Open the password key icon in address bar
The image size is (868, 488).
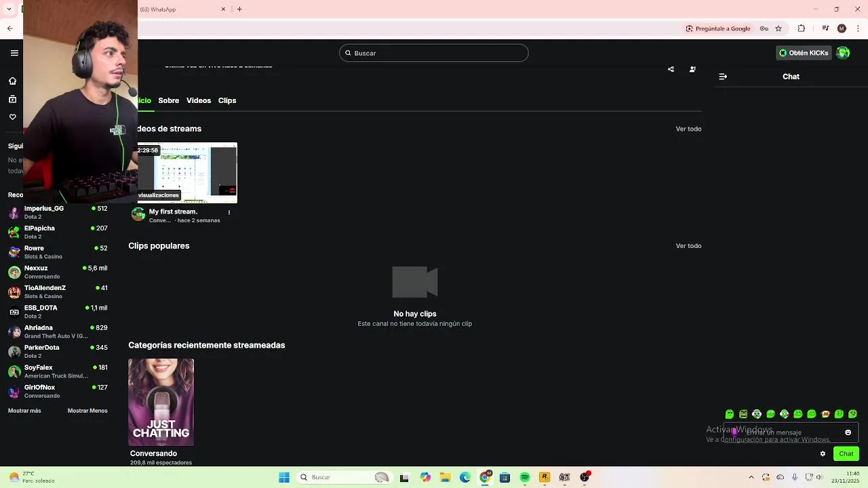tap(764, 28)
